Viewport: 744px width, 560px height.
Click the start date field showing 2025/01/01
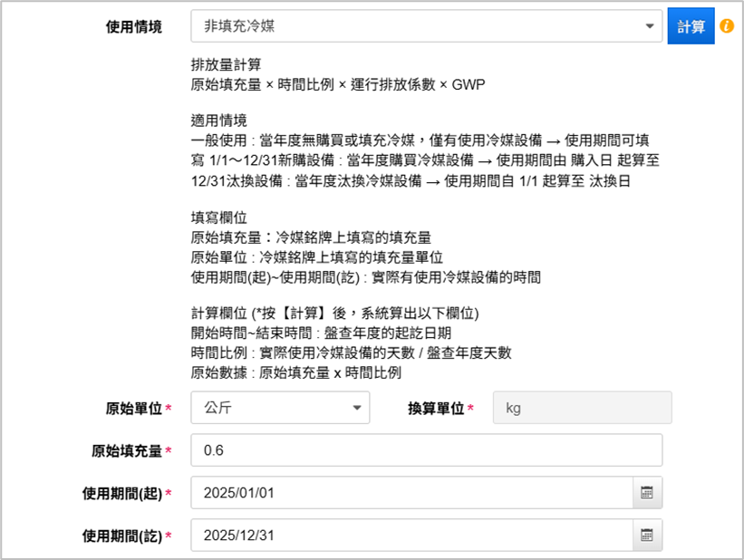click(x=411, y=493)
